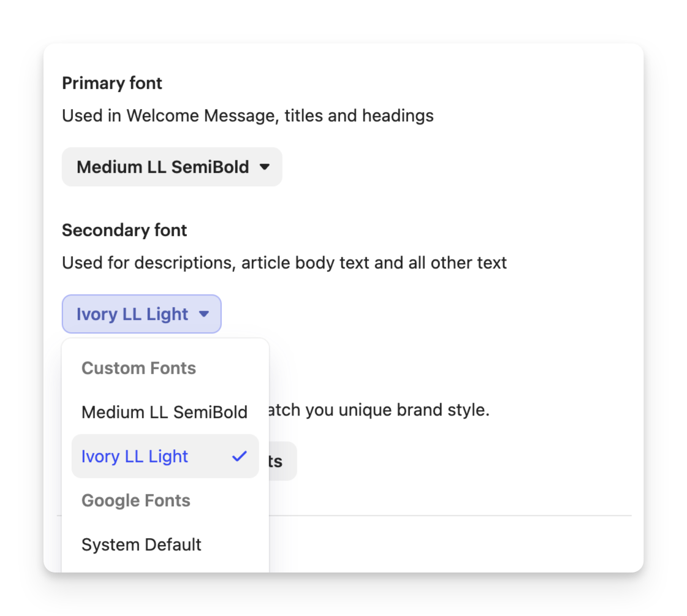Viewport: 687px width, 616px height.
Task: Click caret arrow beside Medium LL SemiBold button
Action: (x=265, y=167)
